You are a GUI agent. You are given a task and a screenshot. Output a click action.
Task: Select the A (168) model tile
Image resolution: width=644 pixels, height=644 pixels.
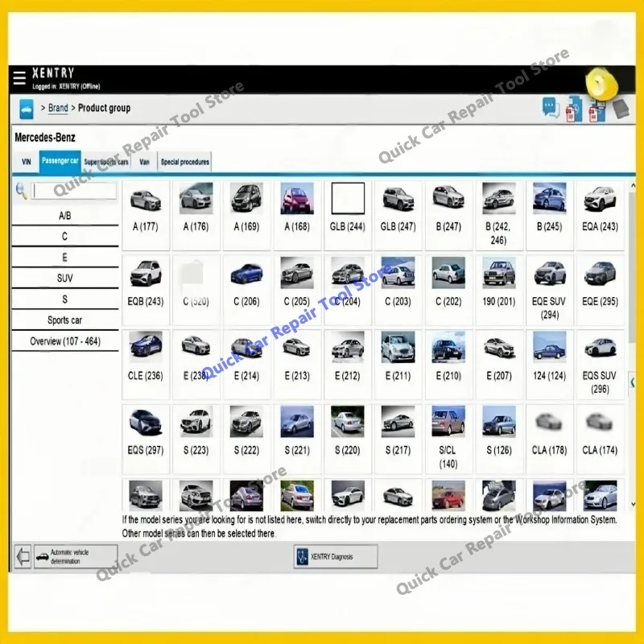(x=297, y=215)
